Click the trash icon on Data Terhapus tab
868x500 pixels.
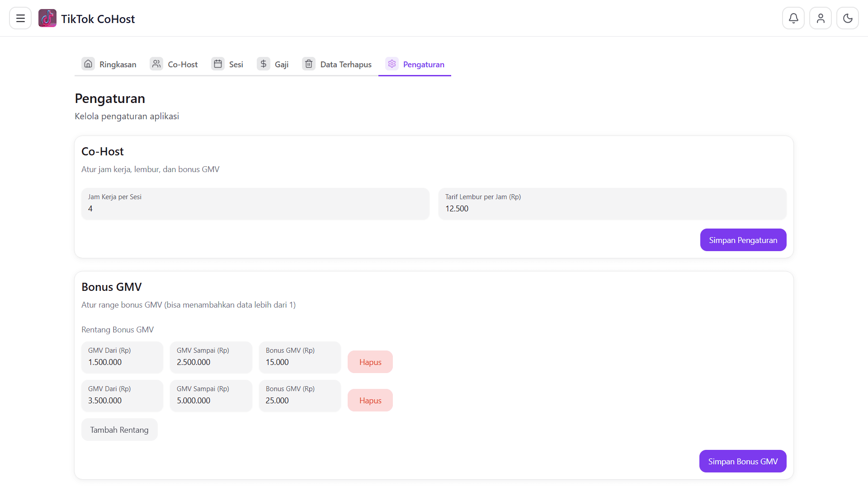(309, 64)
